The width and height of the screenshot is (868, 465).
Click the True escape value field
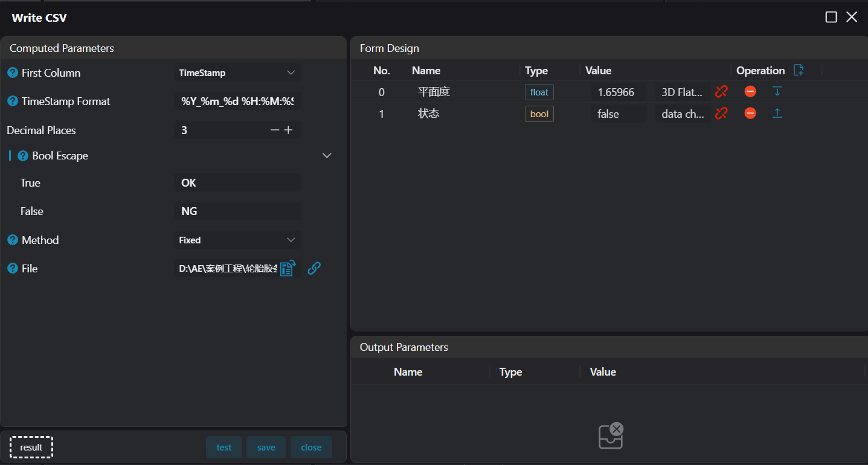[237, 183]
